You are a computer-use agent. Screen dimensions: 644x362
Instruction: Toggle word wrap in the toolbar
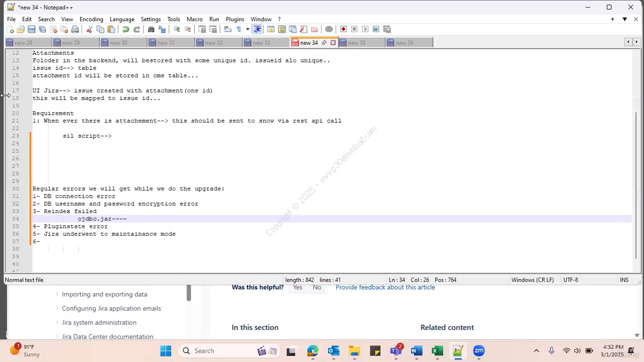coord(227,29)
